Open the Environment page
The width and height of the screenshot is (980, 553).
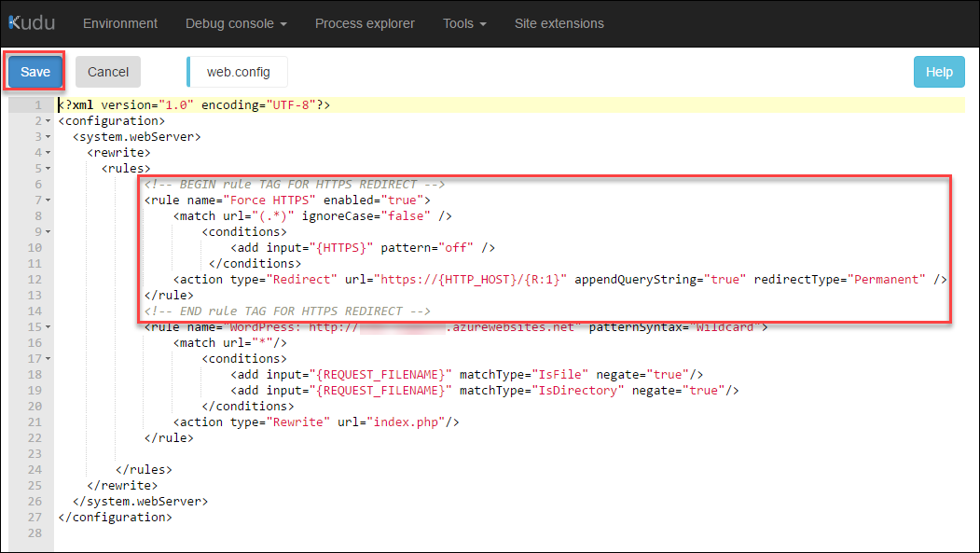[x=120, y=23]
